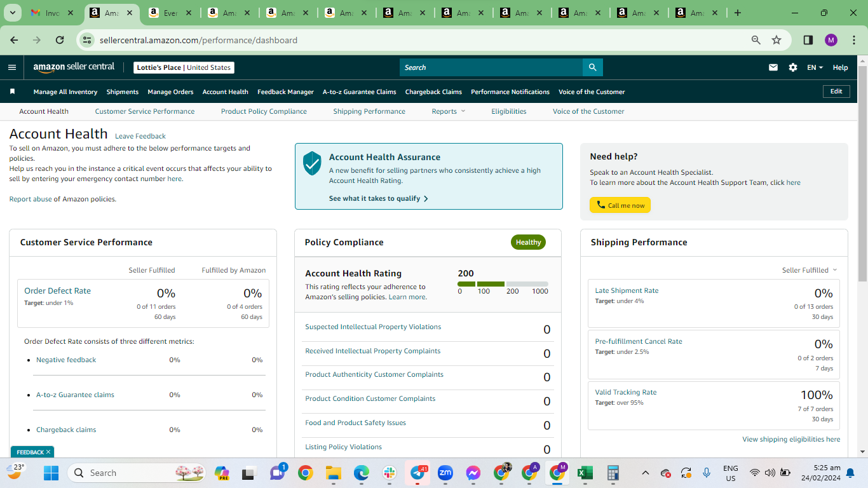Focus the Seller Central Search field
Image resolution: width=868 pixels, height=488 pixels.
click(491, 67)
